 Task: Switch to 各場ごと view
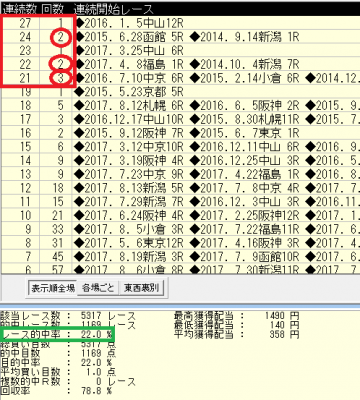point(98,288)
